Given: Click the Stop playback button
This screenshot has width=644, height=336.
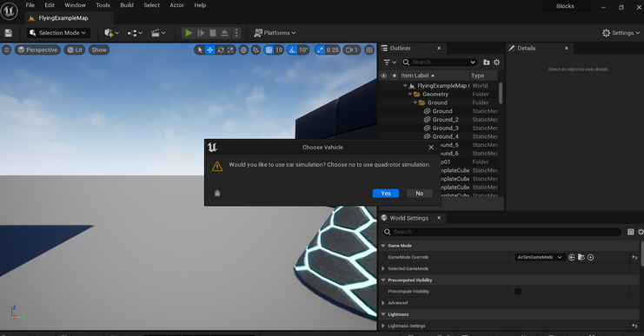Looking at the screenshot, I should tap(213, 33).
